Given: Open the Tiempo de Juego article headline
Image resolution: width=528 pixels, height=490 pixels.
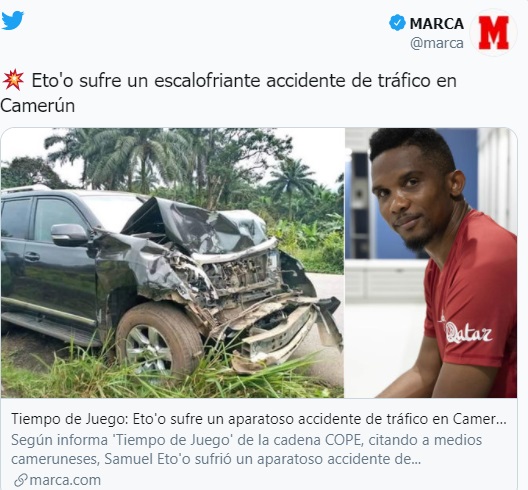Looking at the screenshot, I should [259, 419].
